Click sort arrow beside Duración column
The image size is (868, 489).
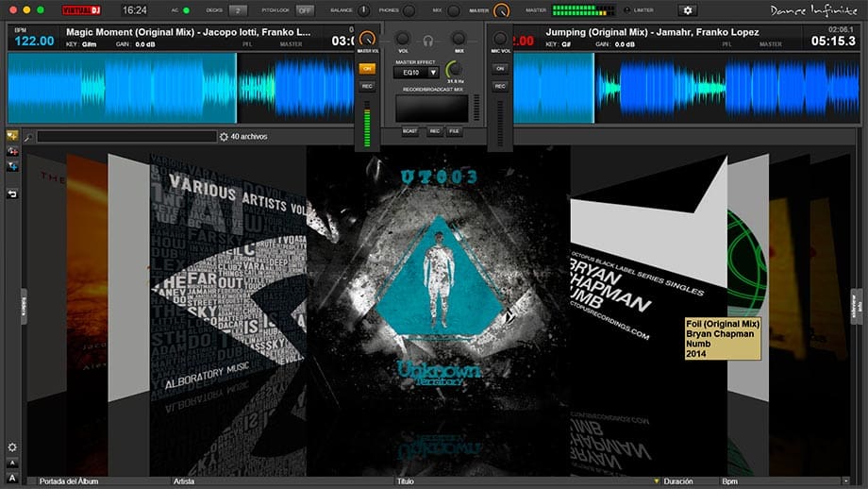(657, 481)
